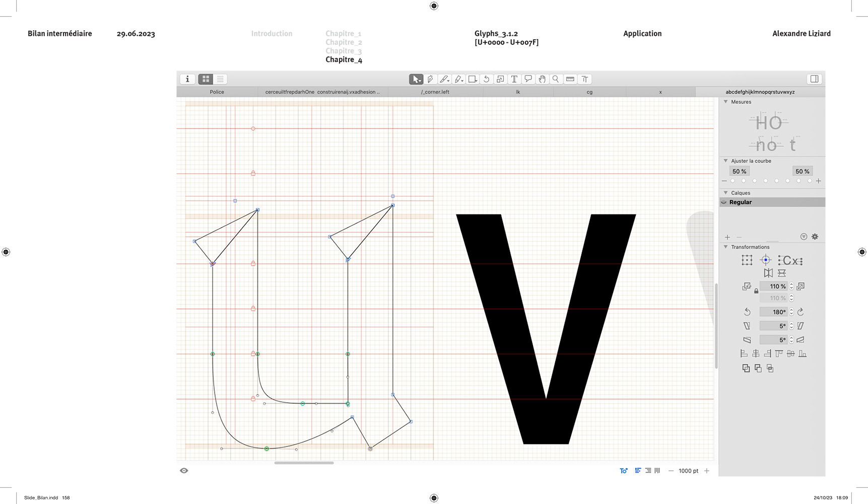
Task: Toggle the preview eye icon
Action: pyautogui.click(x=184, y=471)
